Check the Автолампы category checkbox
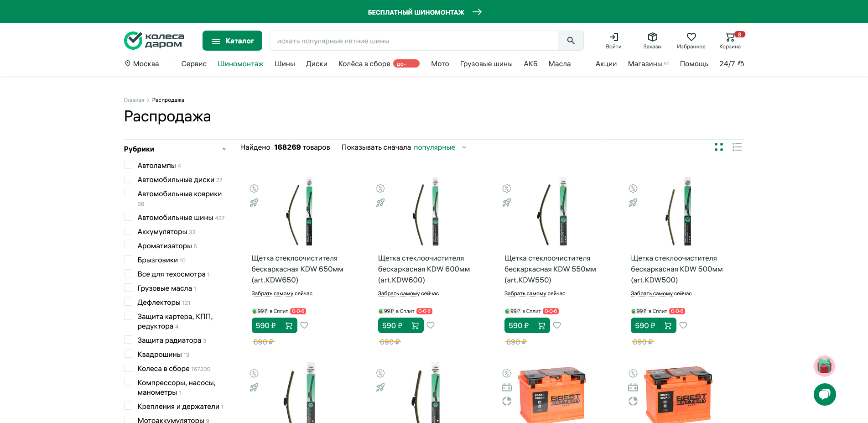The image size is (868, 423). click(x=128, y=165)
